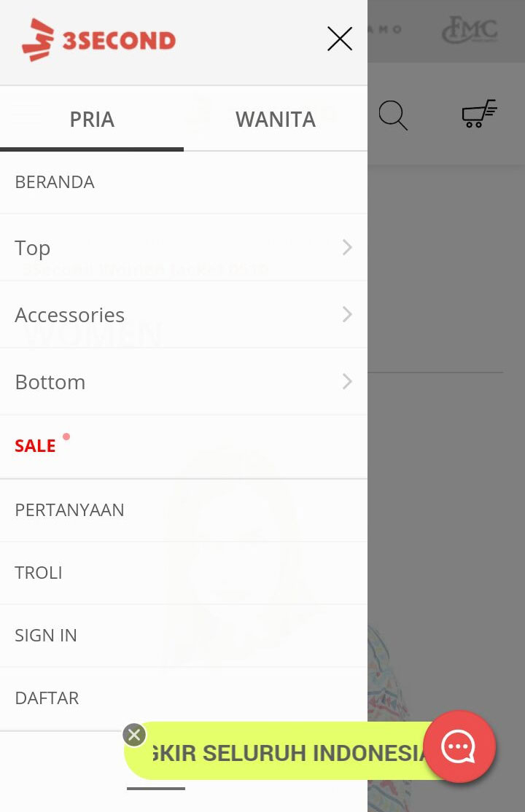Close the side menu with X icon
525x812 pixels.
[340, 39]
